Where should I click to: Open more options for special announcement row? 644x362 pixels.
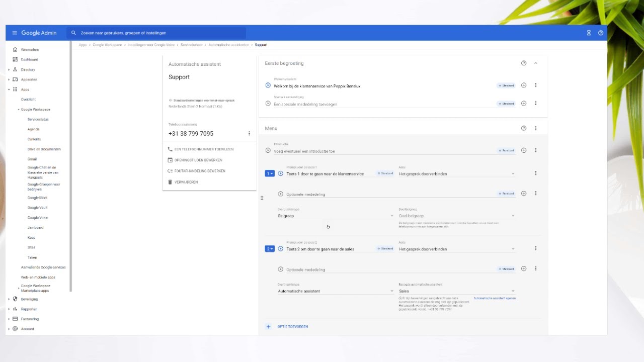pos(536,104)
